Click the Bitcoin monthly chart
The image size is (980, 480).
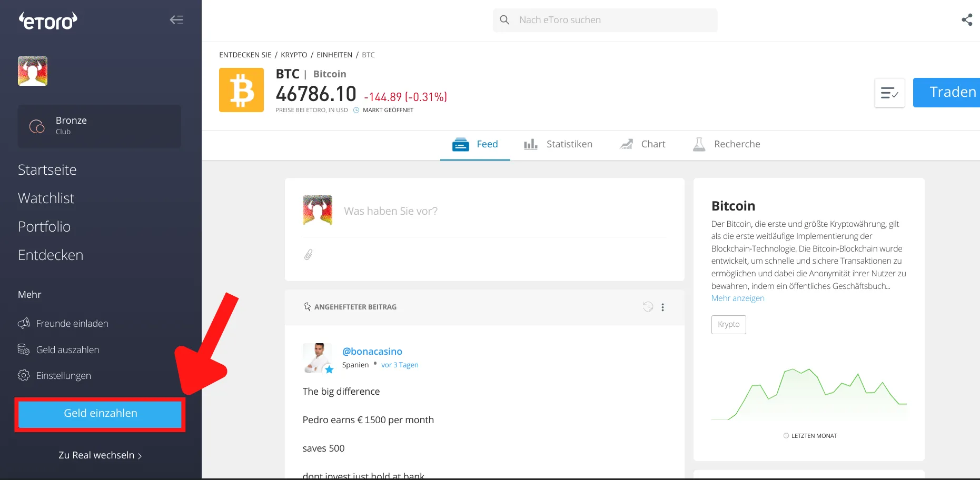(x=809, y=394)
